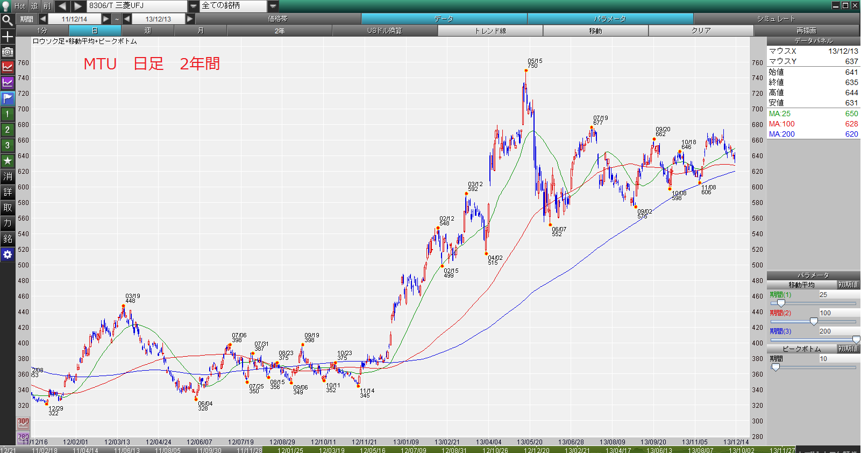Image resolution: width=868 pixels, height=453 pixels.
Task: Click the start date field 11/12/14
Action: click(75, 19)
